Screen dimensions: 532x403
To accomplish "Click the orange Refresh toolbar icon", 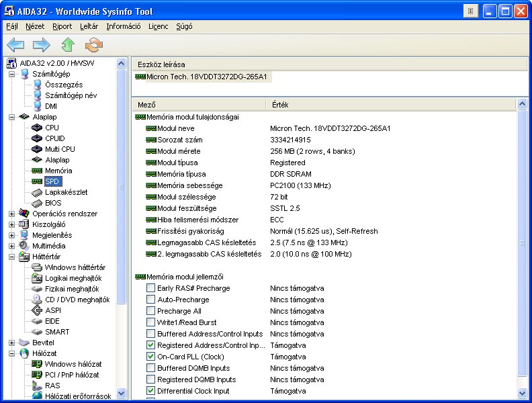I will pyautogui.click(x=94, y=44).
